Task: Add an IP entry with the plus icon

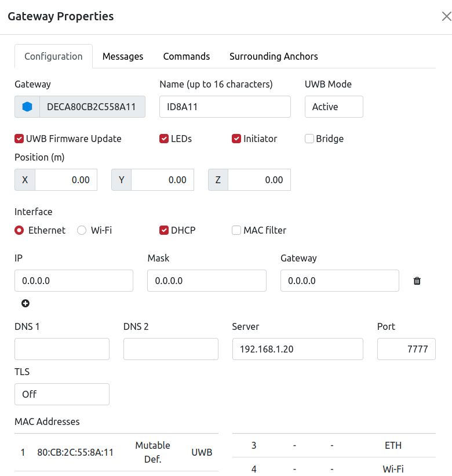Action: click(x=25, y=303)
